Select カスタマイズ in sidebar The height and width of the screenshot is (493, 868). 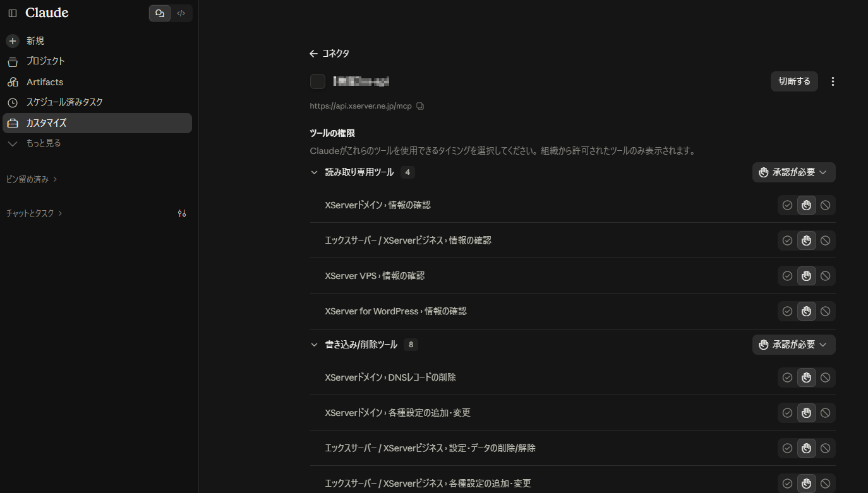[x=97, y=123]
